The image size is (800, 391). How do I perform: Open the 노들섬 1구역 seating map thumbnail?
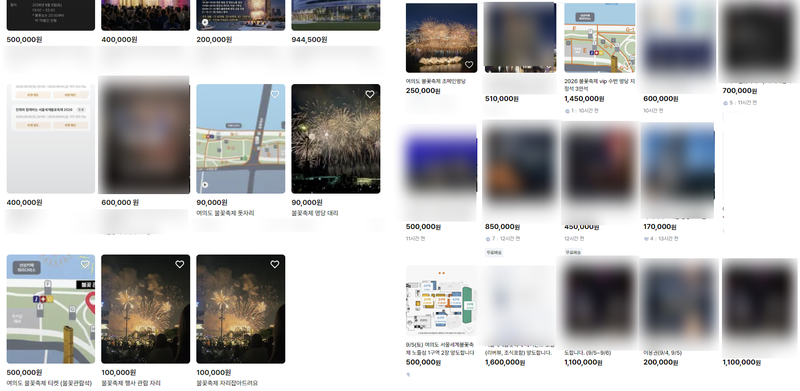pyautogui.click(x=441, y=300)
